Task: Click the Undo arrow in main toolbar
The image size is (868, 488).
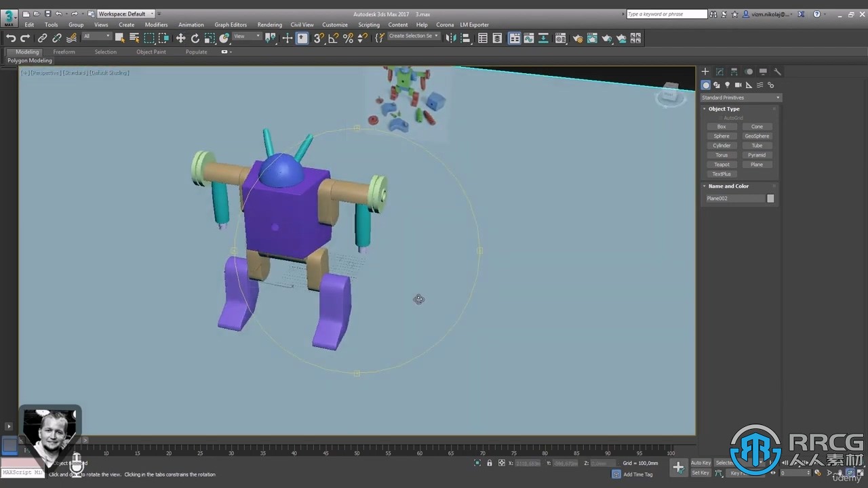Action: (x=11, y=39)
